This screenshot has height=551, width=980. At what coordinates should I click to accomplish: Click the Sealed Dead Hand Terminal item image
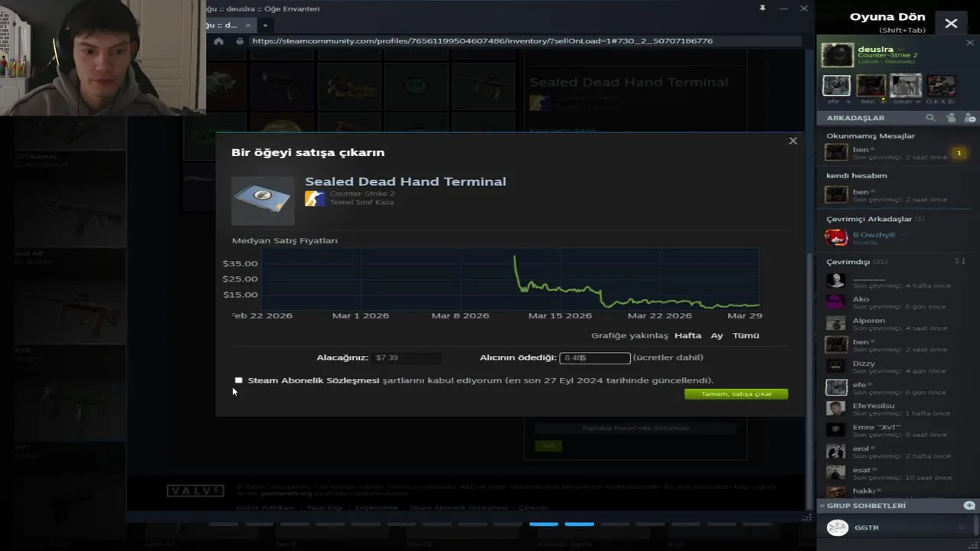[x=263, y=201]
